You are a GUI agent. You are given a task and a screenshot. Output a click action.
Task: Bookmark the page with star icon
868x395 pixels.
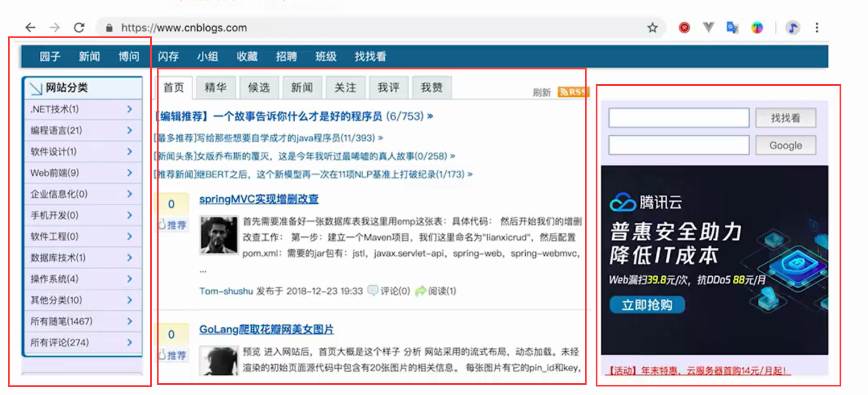click(x=653, y=27)
